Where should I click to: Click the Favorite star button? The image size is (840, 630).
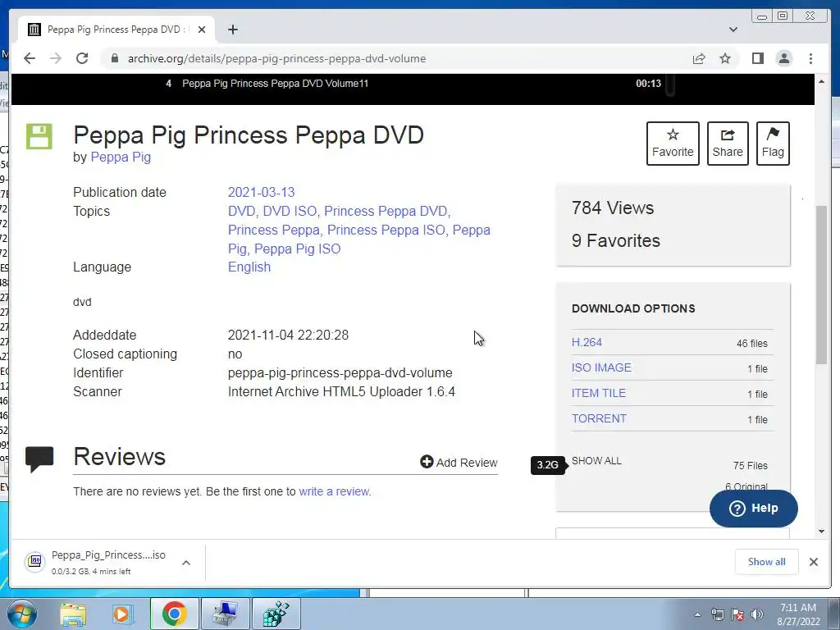[x=673, y=144]
